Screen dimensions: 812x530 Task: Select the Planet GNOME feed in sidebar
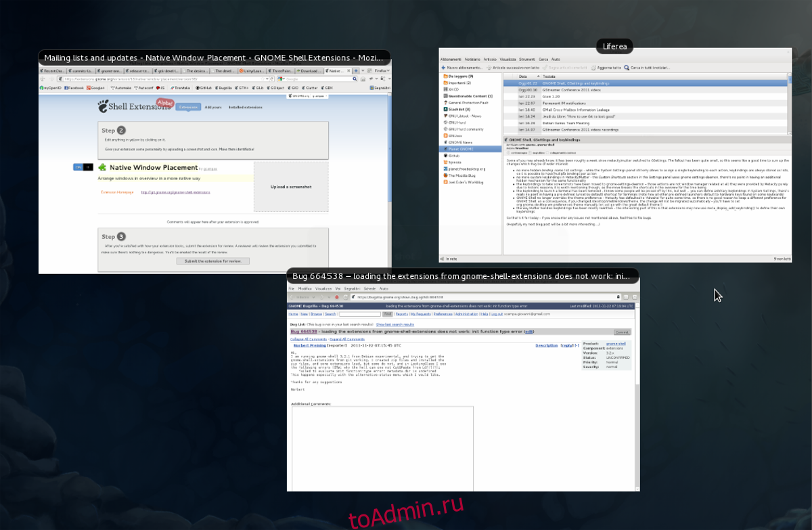(460, 148)
